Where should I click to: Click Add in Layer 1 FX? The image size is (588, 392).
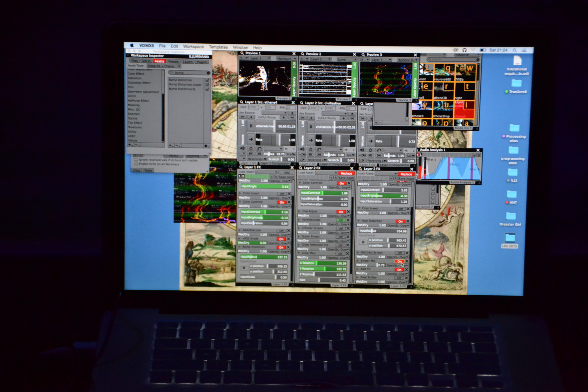tap(287, 173)
